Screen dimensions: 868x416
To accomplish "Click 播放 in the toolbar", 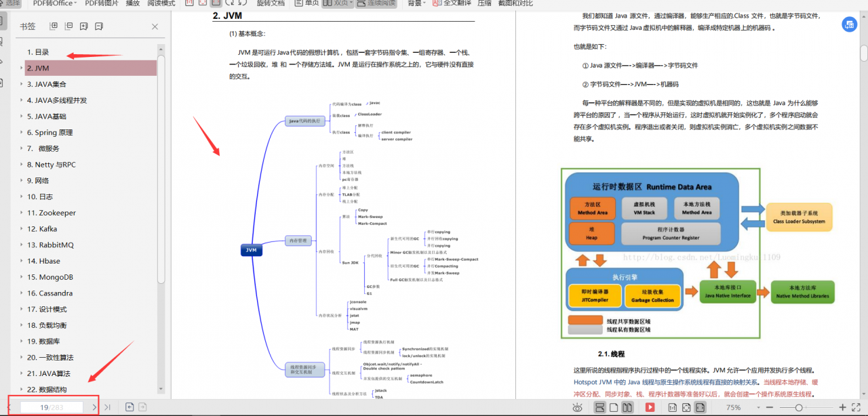I will tap(133, 3).
